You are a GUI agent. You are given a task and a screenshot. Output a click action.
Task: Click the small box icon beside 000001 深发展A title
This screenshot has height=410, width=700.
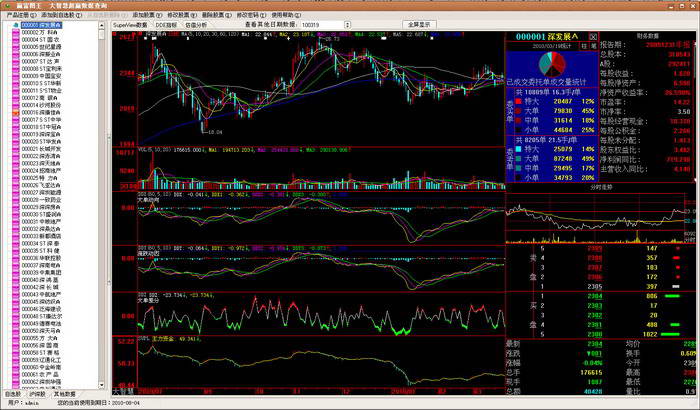point(593,37)
